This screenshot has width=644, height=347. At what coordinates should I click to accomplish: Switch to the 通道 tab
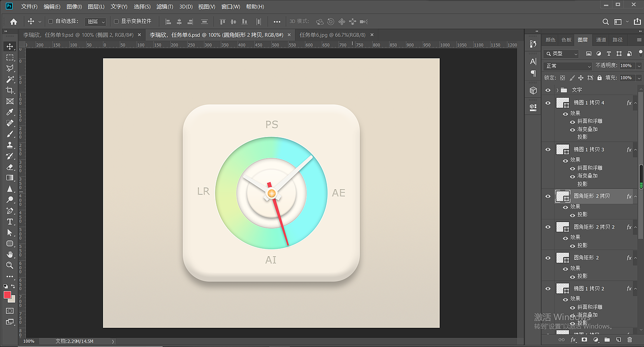coord(601,40)
